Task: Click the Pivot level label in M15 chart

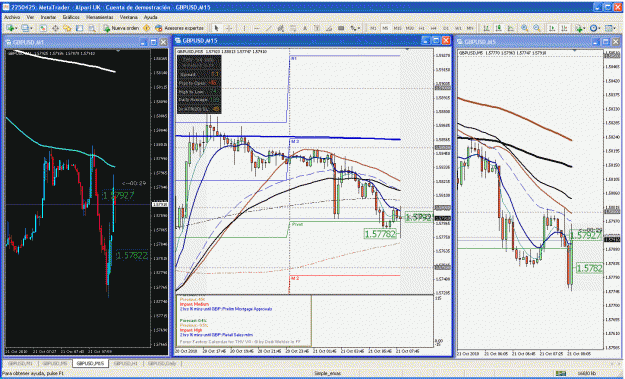Action: [x=297, y=224]
